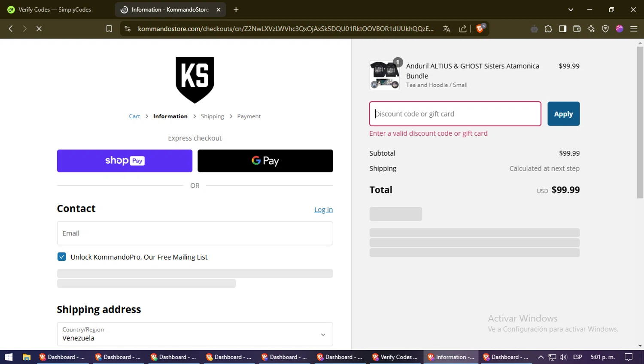Open a new browser tab

(236, 9)
